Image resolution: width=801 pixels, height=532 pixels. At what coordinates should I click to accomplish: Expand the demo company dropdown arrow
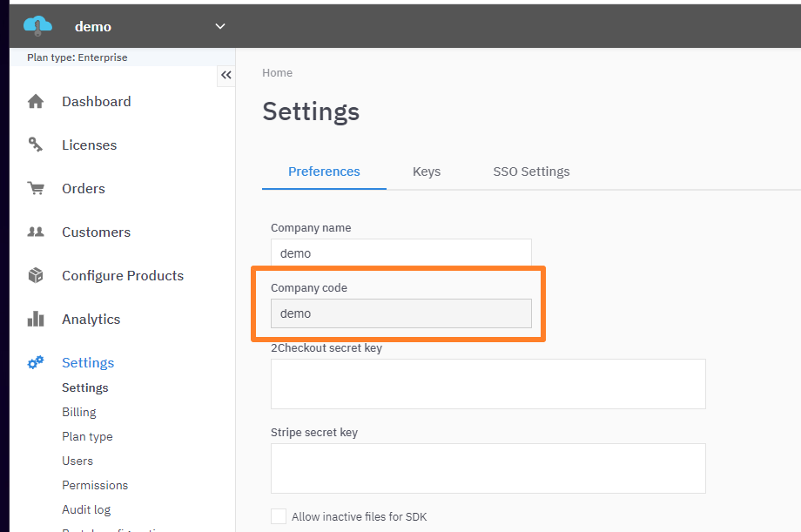(220, 26)
